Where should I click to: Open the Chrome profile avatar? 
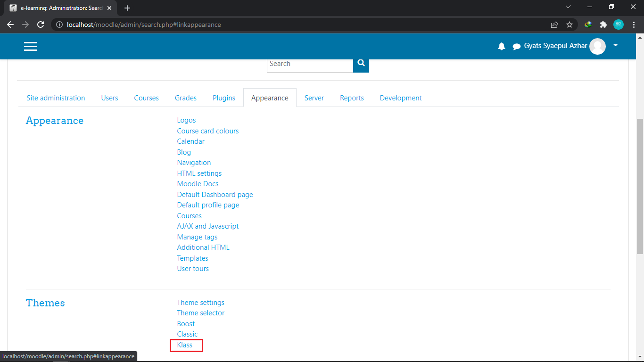click(x=618, y=25)
